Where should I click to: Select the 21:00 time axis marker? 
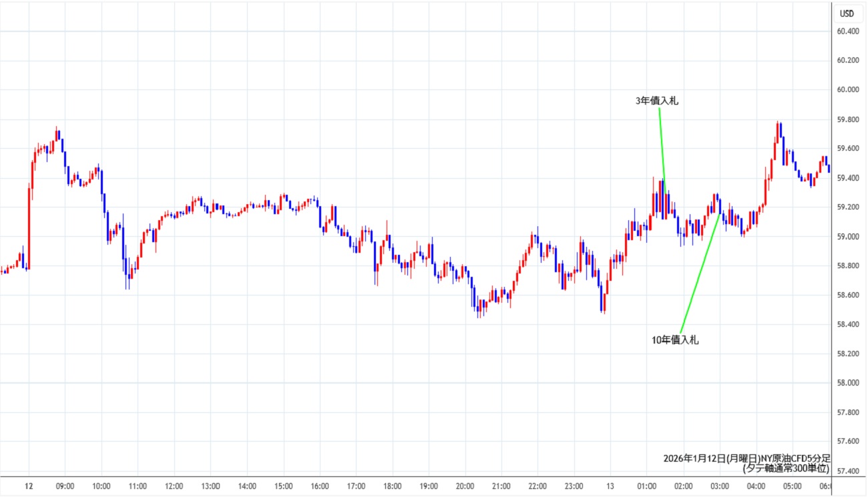[x=501, y=486]
